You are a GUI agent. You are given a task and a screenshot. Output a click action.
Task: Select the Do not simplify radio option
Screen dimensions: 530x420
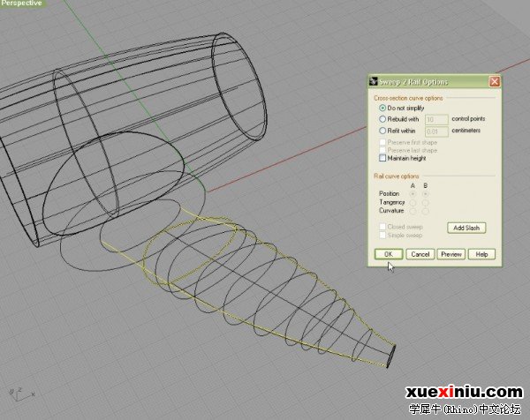coord(382,108)
